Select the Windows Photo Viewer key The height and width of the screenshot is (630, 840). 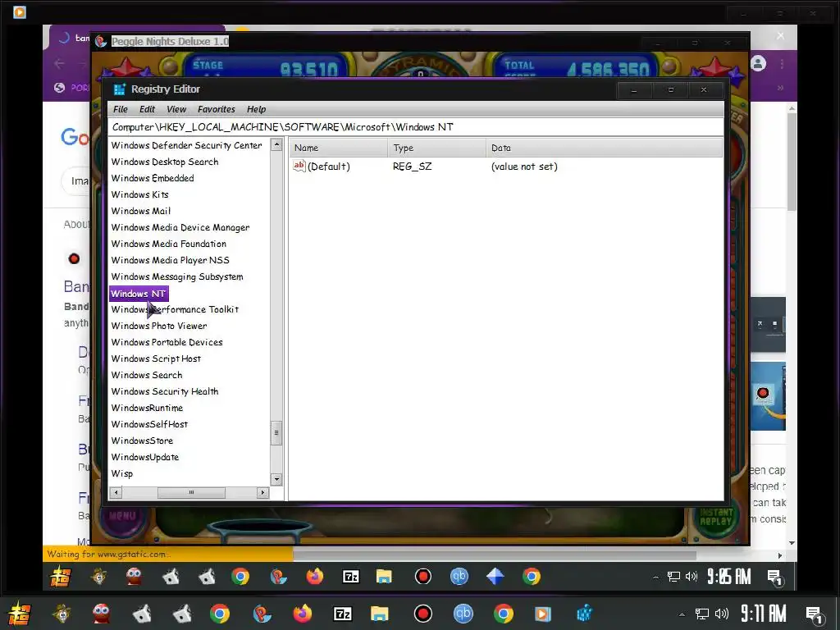tap(158, 326)
